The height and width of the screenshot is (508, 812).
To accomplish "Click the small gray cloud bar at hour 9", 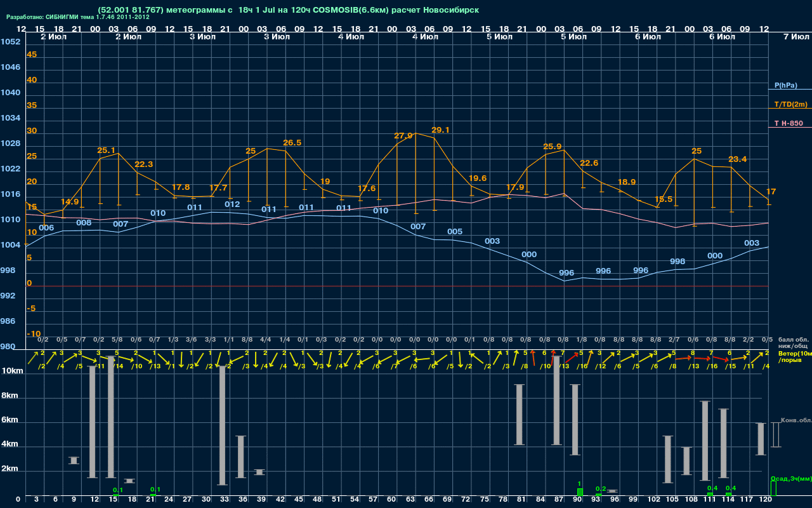I will (x=74, y=460).
